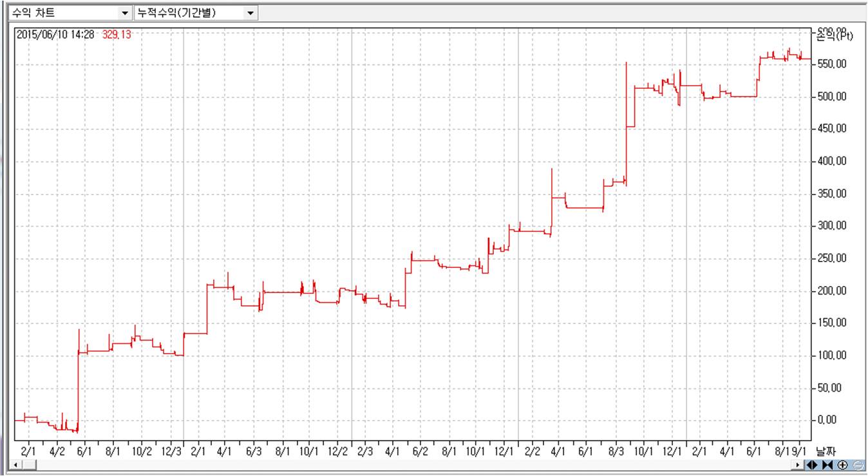Screen dimensions: 868x476
Task: Click the 2/2 date label
Action: tap(533, 451)
